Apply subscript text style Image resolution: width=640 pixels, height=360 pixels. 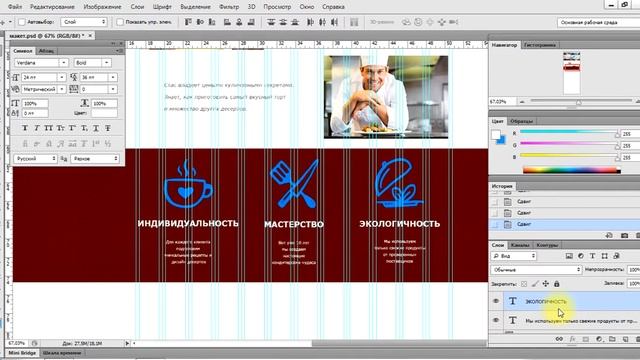[84, 128]
